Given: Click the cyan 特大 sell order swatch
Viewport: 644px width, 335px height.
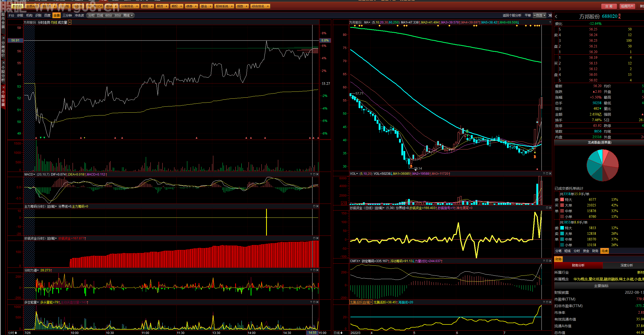Looking at the screenshot, I should coord(562,228).
